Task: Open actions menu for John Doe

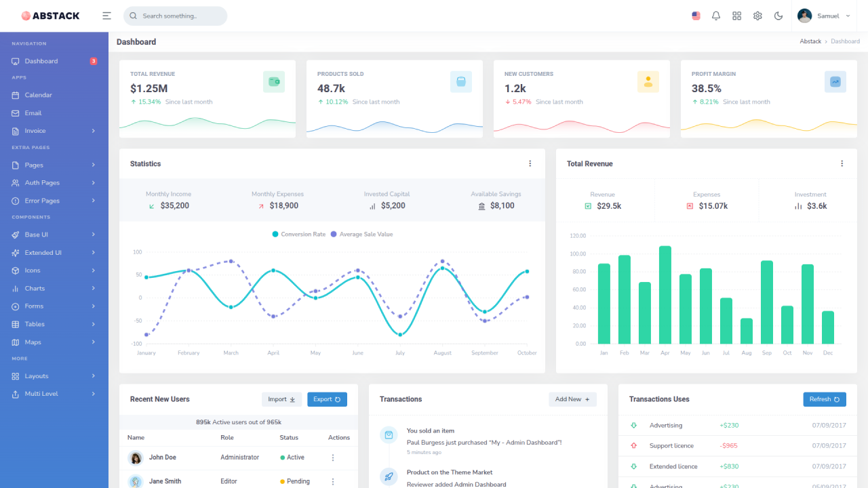Action: pos(333,457)
